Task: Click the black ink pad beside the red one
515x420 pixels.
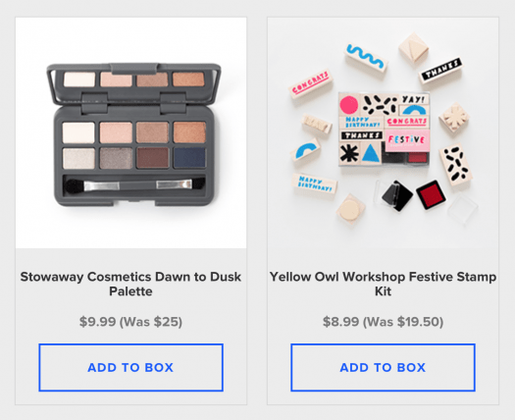Action: [397, 195]
